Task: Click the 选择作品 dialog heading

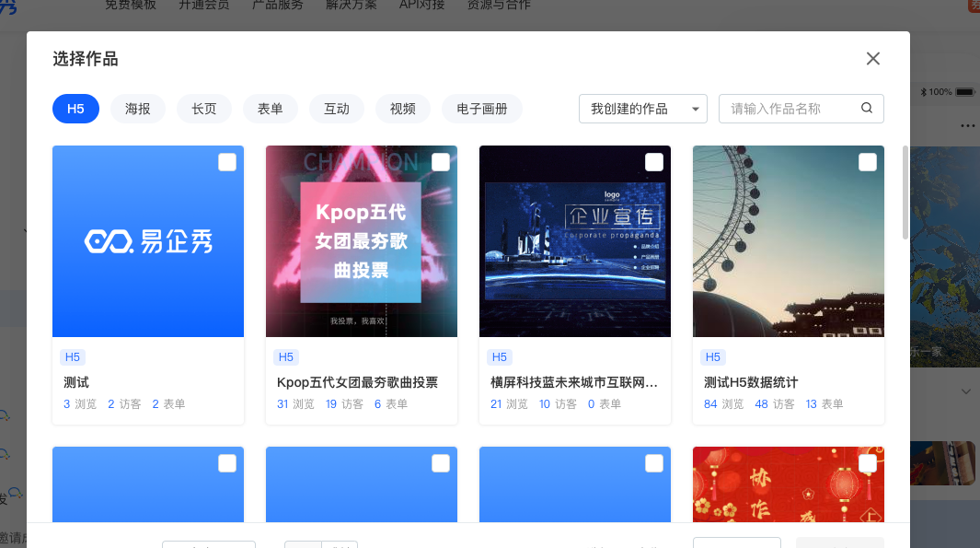Action: point(86,59)
